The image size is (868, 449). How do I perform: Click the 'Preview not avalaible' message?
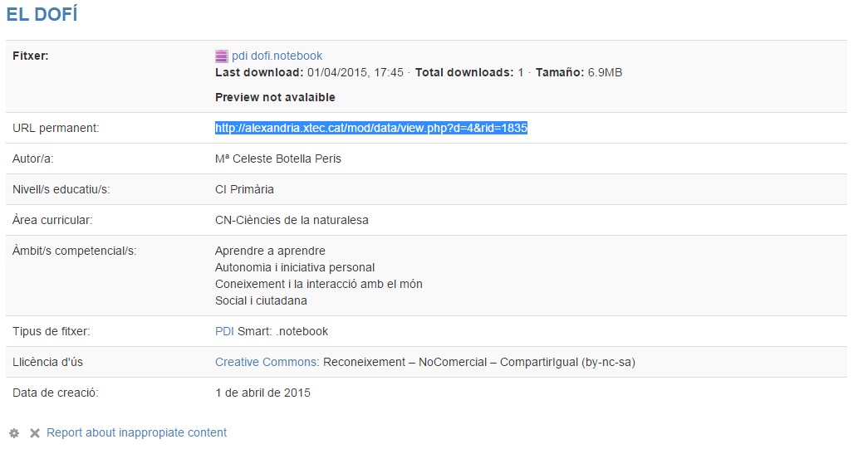point(275,97)
